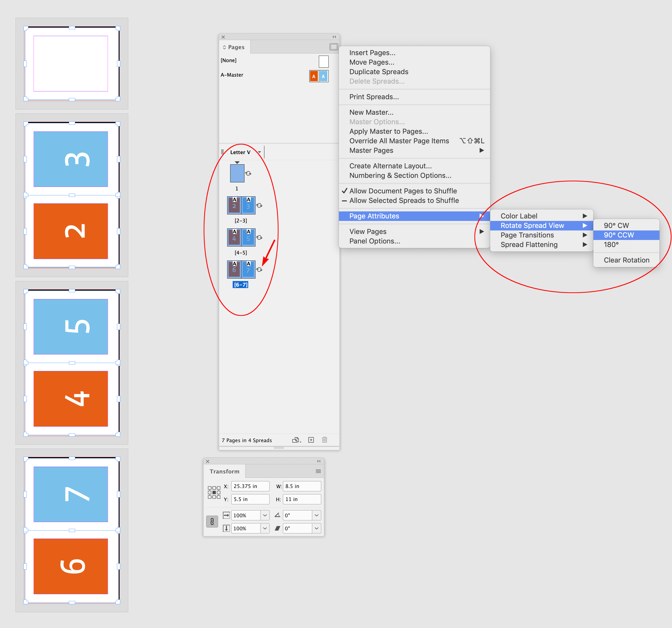The width and height of the screenshot is (672, 628).
Task: Click the rotation icon beside spread [6-7]
Action: point(259,269)
